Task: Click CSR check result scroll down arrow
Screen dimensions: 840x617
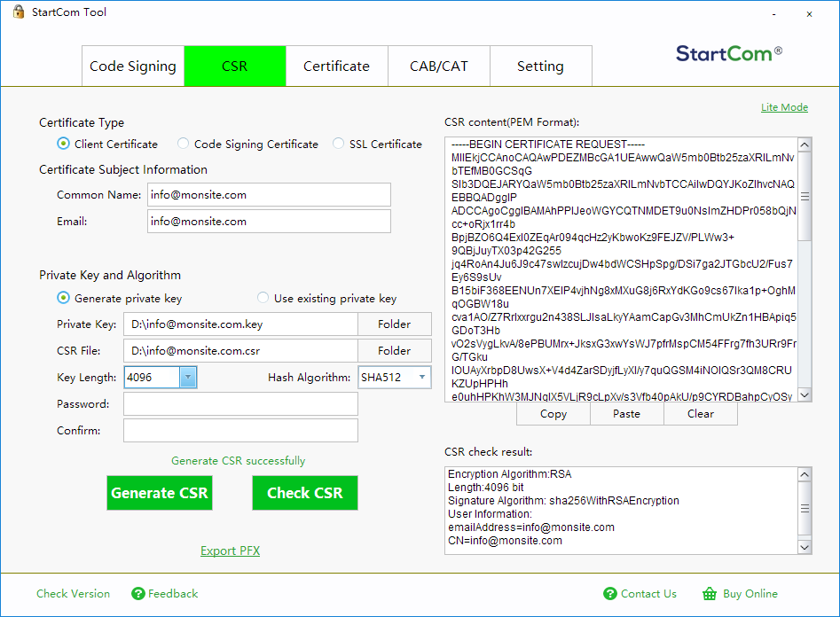Action: click(x=805, y=547)
